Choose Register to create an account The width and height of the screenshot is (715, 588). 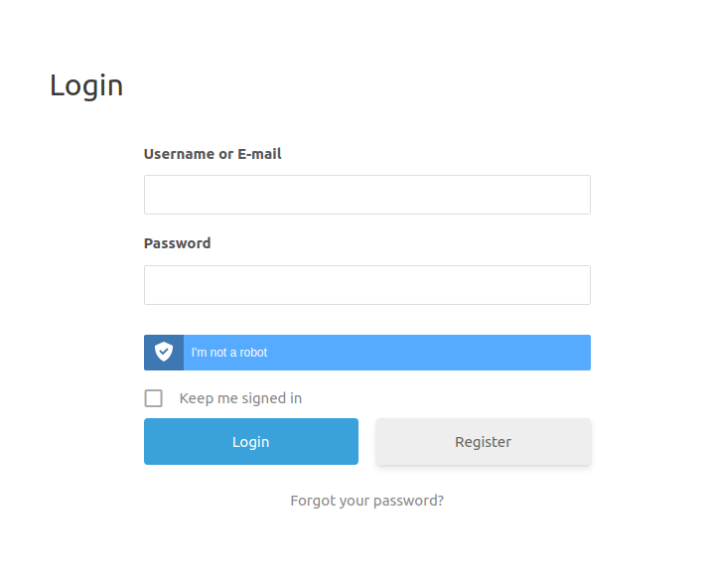(x=483, y=442)
